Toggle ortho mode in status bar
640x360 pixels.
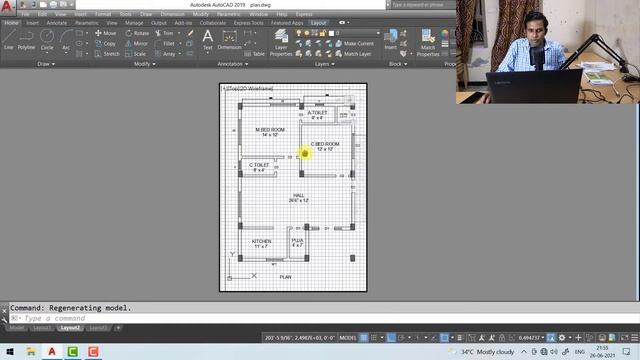(x=391, y=338)
